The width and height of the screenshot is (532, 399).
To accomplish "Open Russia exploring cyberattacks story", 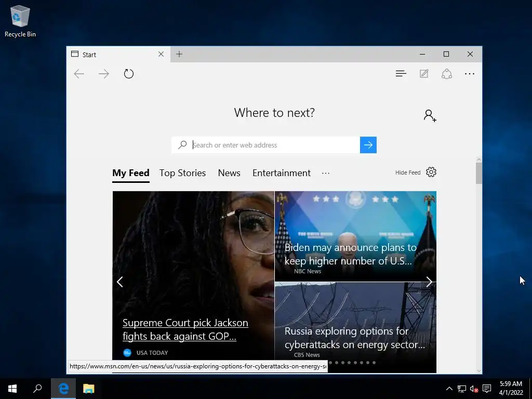I will point(354,338).
